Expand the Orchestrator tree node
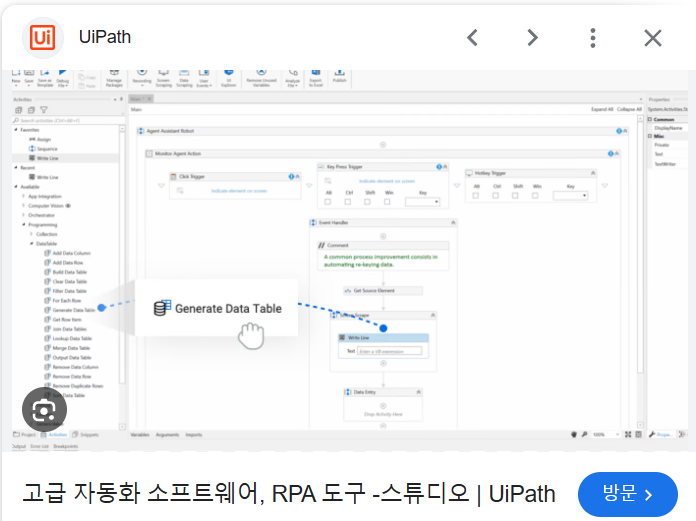Screen dimensions: 696x521 [x=24, y=215]
